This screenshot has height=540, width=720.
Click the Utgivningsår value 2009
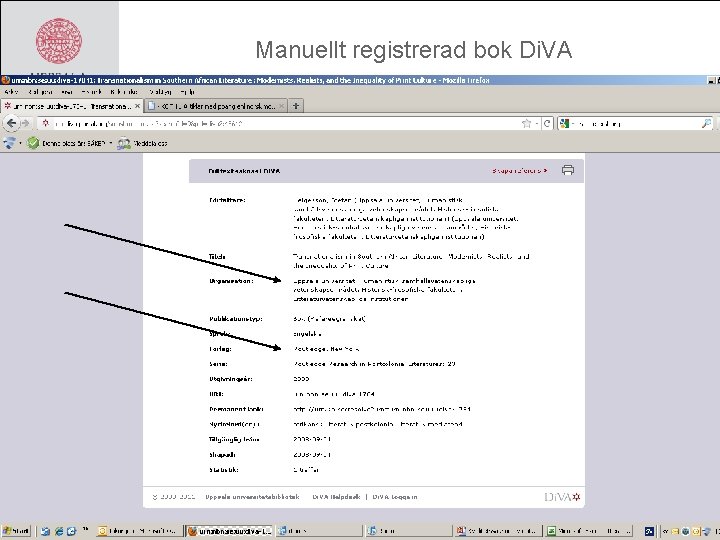click(x=301, y=379)
